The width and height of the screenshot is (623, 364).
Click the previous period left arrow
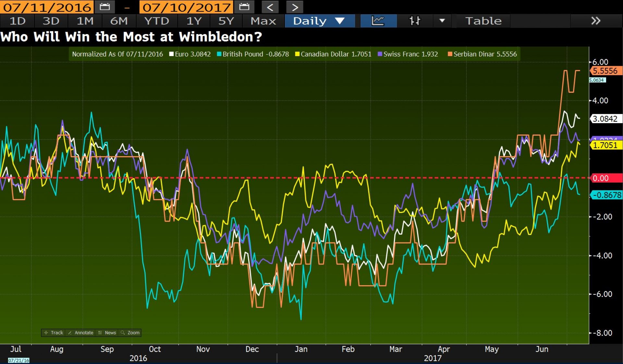click(270, 7)
